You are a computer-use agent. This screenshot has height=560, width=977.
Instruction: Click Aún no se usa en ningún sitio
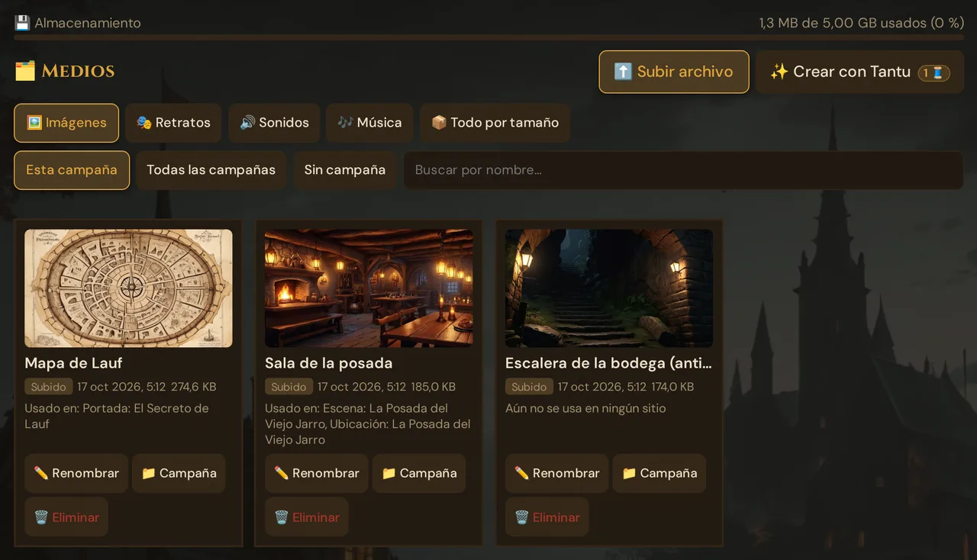[x=585, y=409]
